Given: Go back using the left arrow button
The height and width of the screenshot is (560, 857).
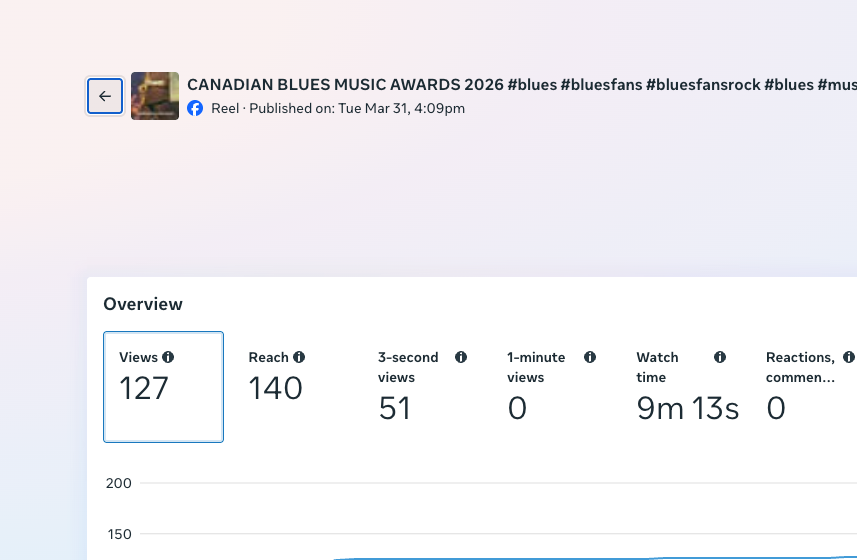Looking at the screenshot, I should tap(105, 96).
